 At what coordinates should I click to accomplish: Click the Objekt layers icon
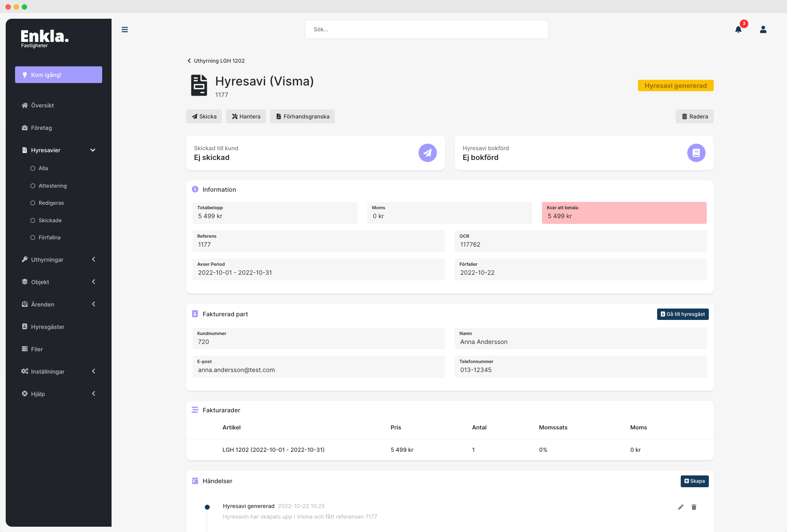[25, 282]
